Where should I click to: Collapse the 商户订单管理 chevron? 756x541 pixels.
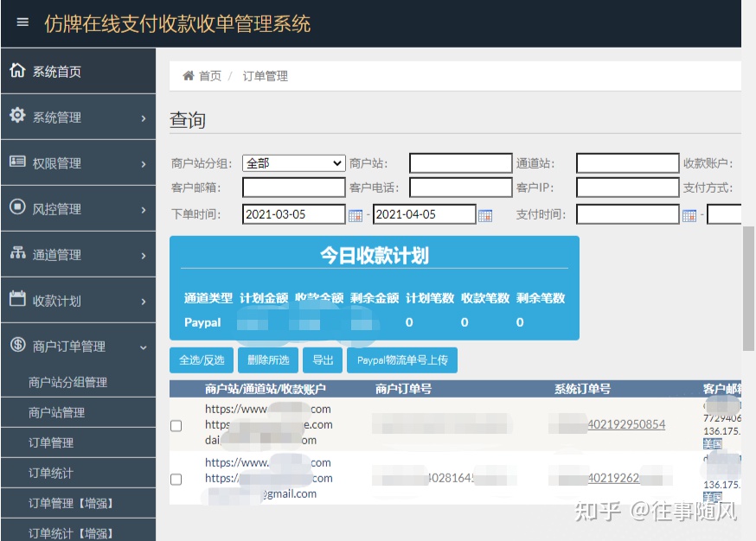[x=144, y=347]
